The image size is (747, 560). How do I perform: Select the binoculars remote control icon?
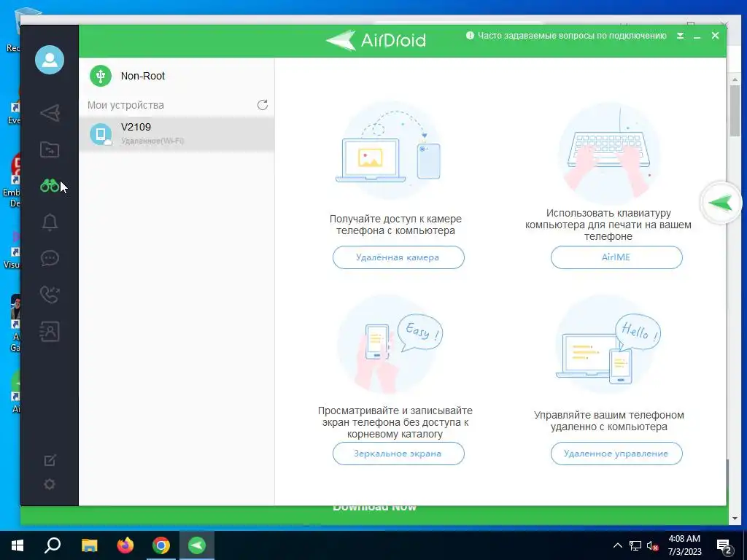50,186
